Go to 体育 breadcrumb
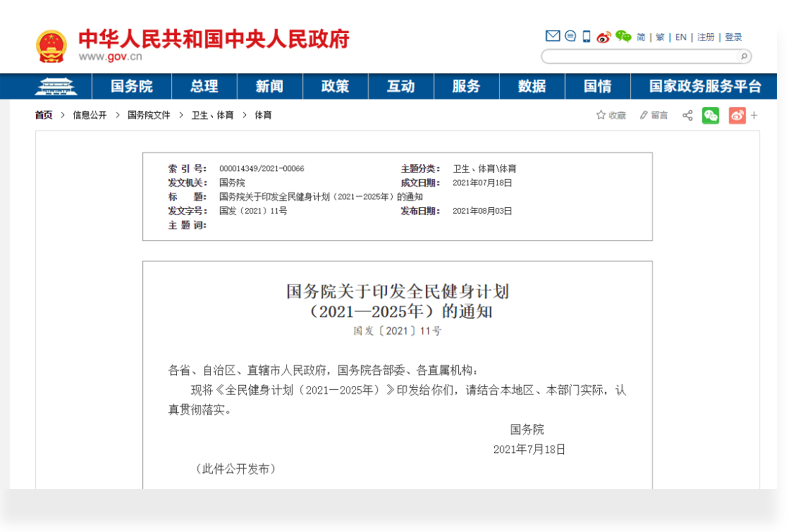This screenshot has height=532, width=811. coord(263,115)
